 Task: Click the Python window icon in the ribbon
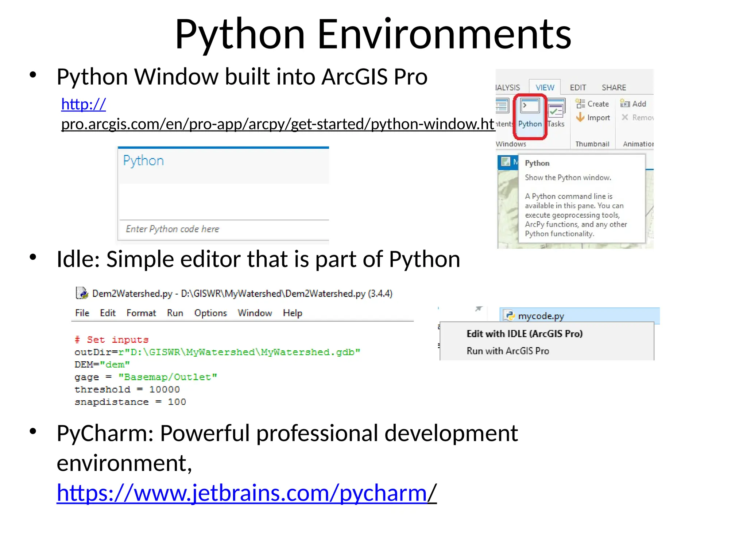(x=530, y=106)
